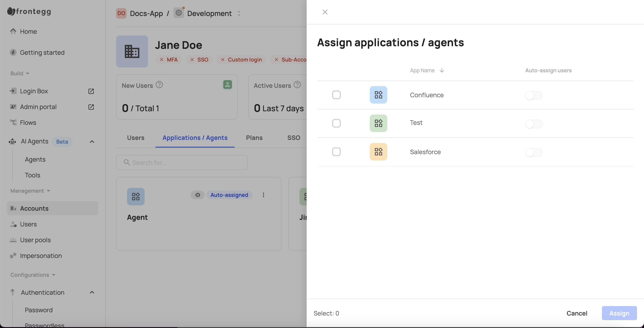The height and width of the screenshot is (328, 644).
Task: Open the Login Box external link icon
Action: coord(91,91)
